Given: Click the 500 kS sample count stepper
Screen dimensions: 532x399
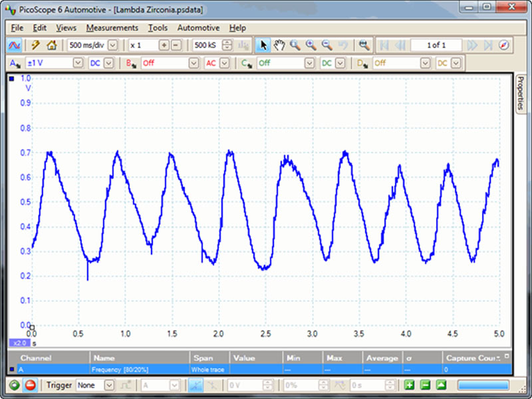Looking at the screenshot, I should [227, 45].
